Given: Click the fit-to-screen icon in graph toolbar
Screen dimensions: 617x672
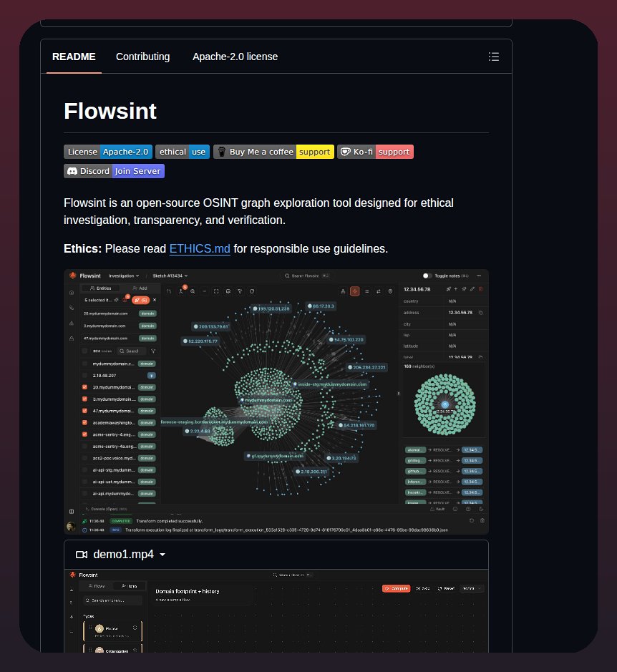Looking at the screenshot, I should (x=216, y=291).
